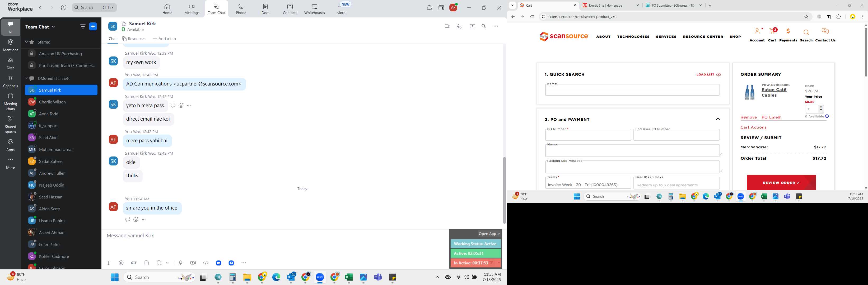Open chat header more options ellipsis
Viewport: 868px width, 285px height.
coord(496,26)
